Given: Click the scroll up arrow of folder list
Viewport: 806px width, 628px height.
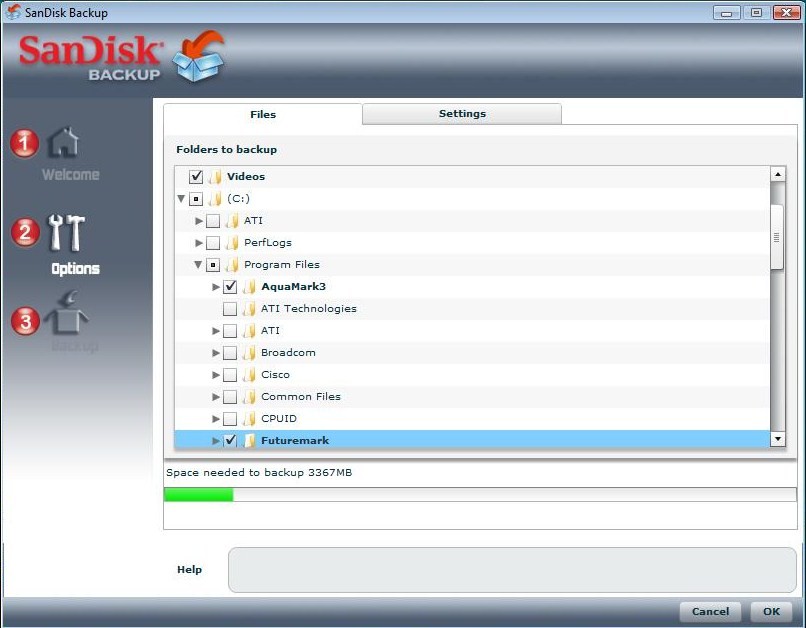Looking at the screenshot, I should pyautogui.click(x=778, y=174).
